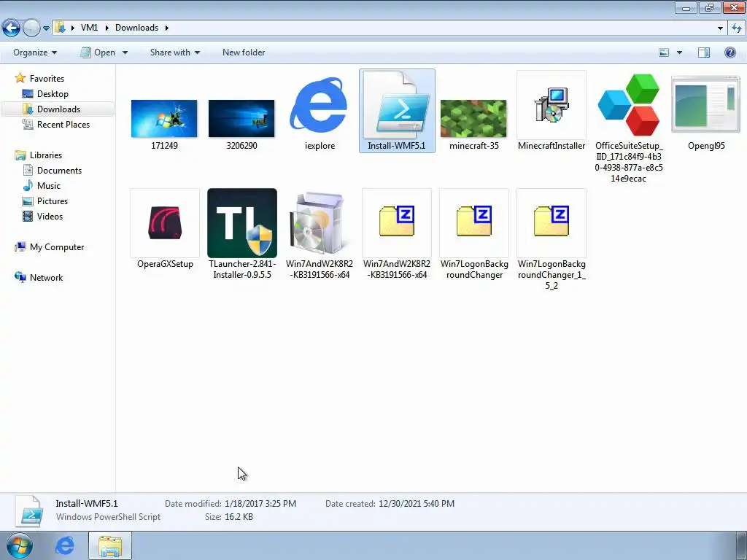Select Downloads in the navigation pane

click(58, 109)
